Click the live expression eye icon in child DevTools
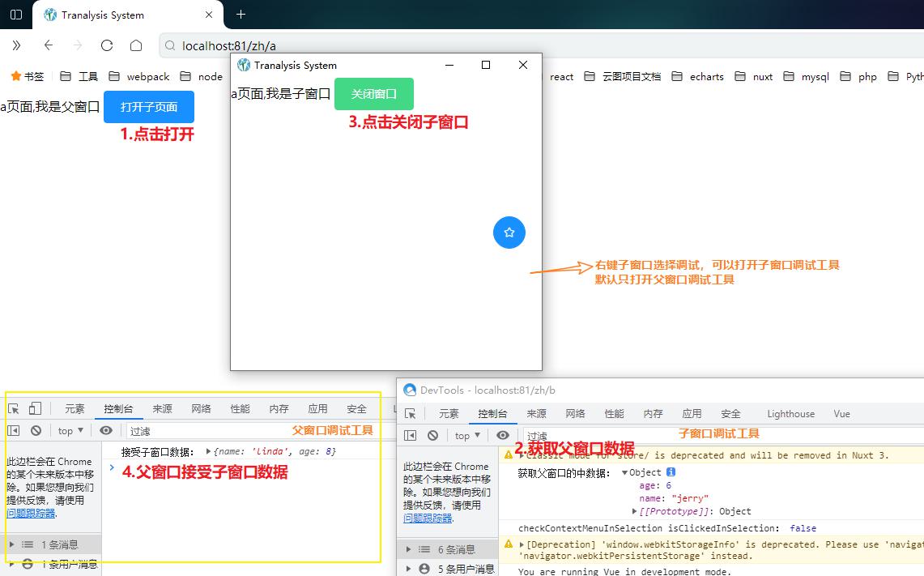 503,435
